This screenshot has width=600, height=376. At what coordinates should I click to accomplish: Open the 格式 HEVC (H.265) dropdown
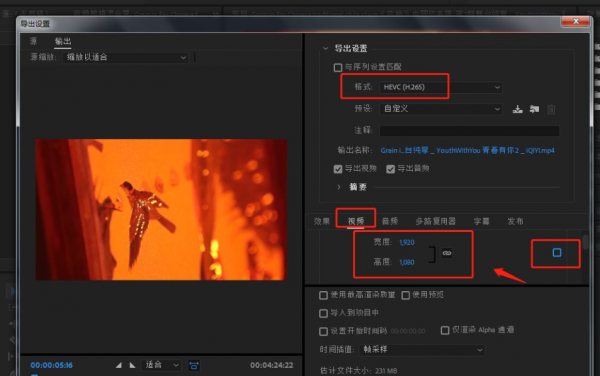tap(440, 87)
